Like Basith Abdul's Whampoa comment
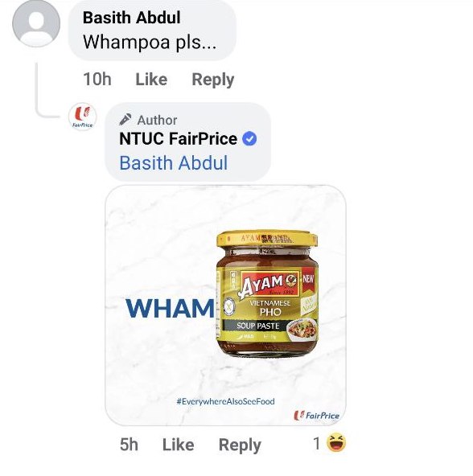The height and width of the screenshot is (476, 473). coord(151,80)
